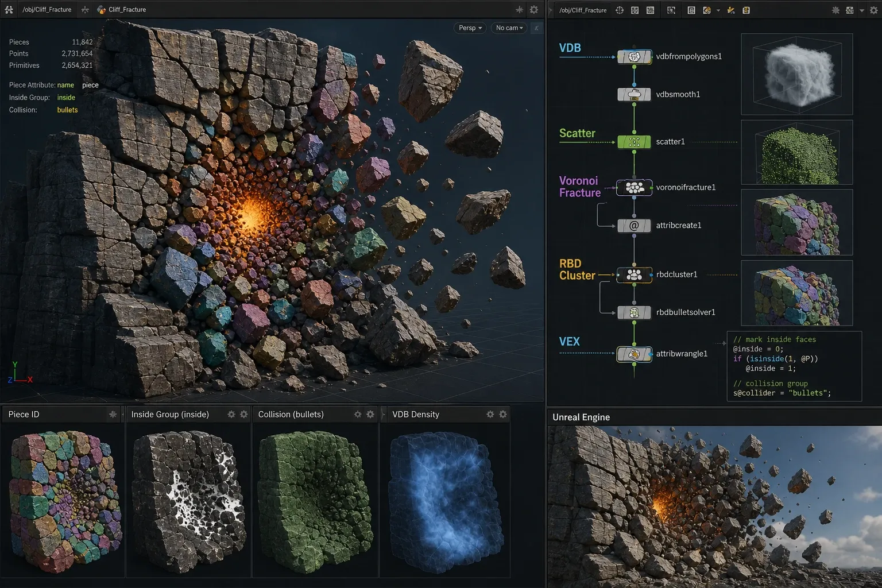This screenshot has width=882, height=588.
Task: Toggle the small button right of No cam
Action: [537, 28]
